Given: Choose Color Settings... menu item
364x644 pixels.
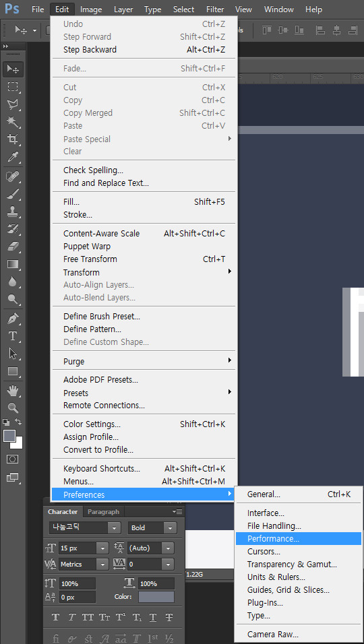Looking at the screenshot, I should click(x=144, y=424).
